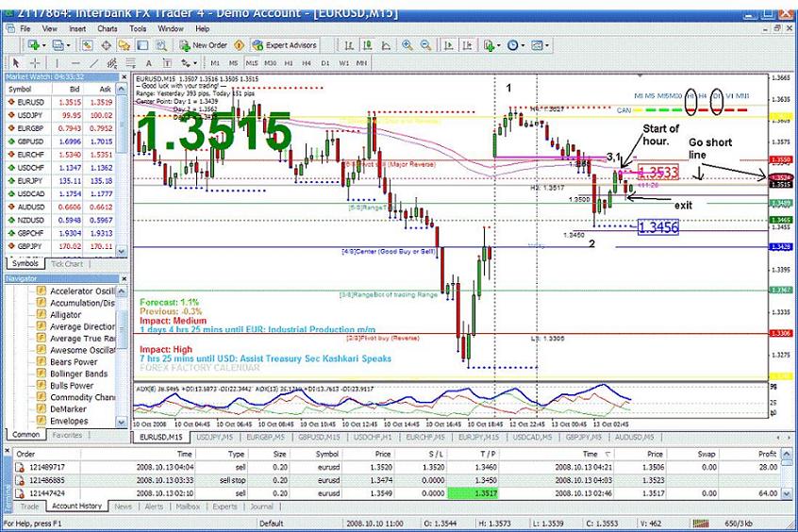This screenshot has height=532, width=798.
Task: Switch timeframe to W1
Action: coord(343,63)
